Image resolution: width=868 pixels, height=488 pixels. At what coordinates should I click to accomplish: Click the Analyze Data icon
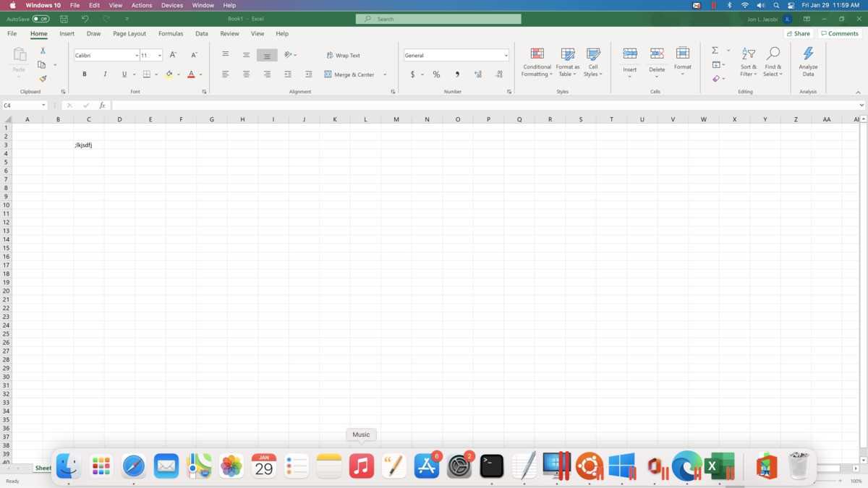click(808, 61)
